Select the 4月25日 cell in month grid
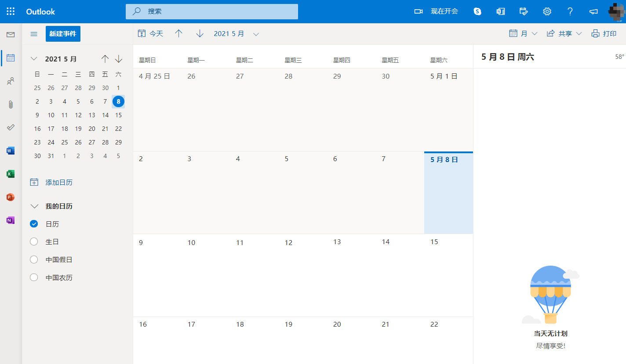Image resolution: width=626 pixels, height=364 pixels. [157, 109]
